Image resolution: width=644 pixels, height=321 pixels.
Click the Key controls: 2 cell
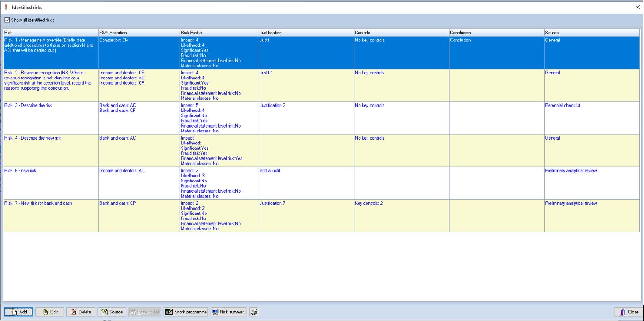401,215
